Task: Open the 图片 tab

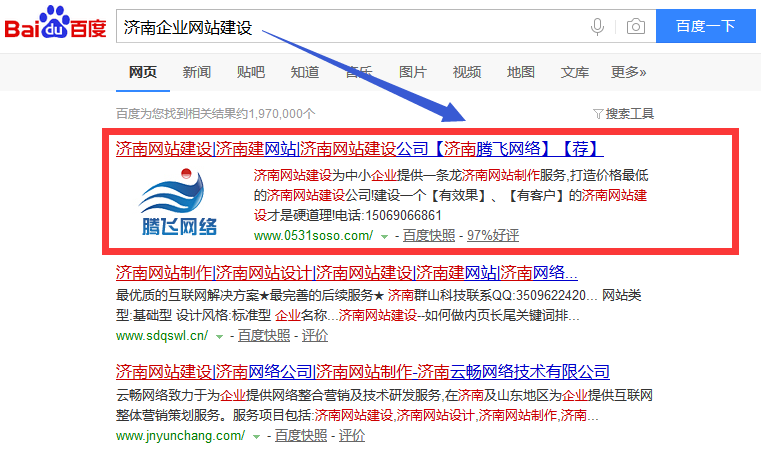Action: tap(413, 72)
